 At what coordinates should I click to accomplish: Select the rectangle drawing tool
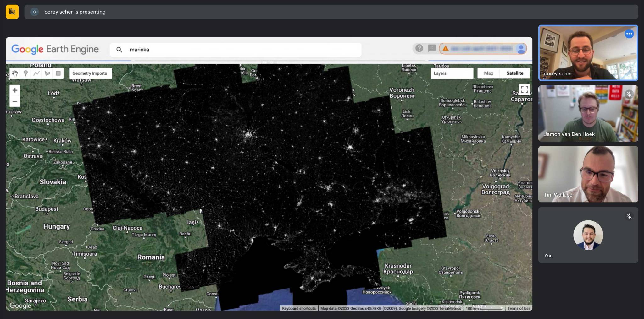(58, 73)
